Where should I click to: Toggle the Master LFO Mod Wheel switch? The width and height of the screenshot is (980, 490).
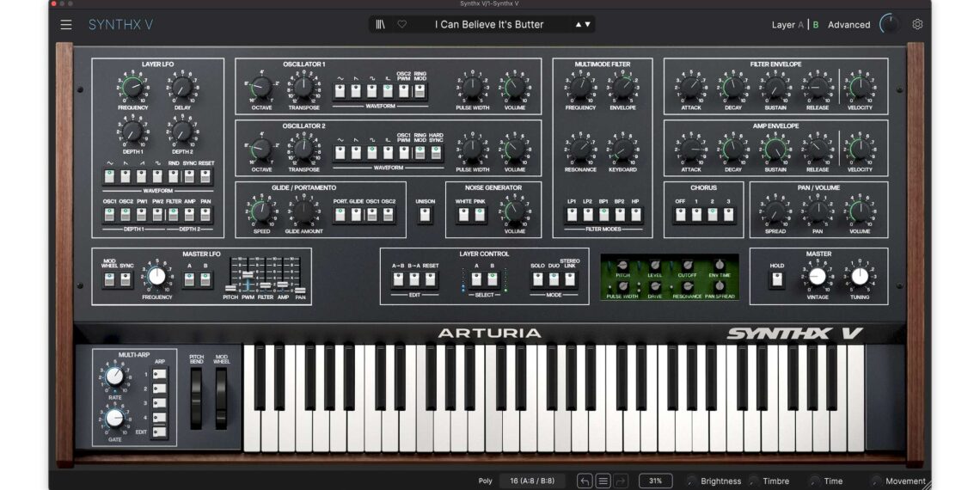click(110, 279)
